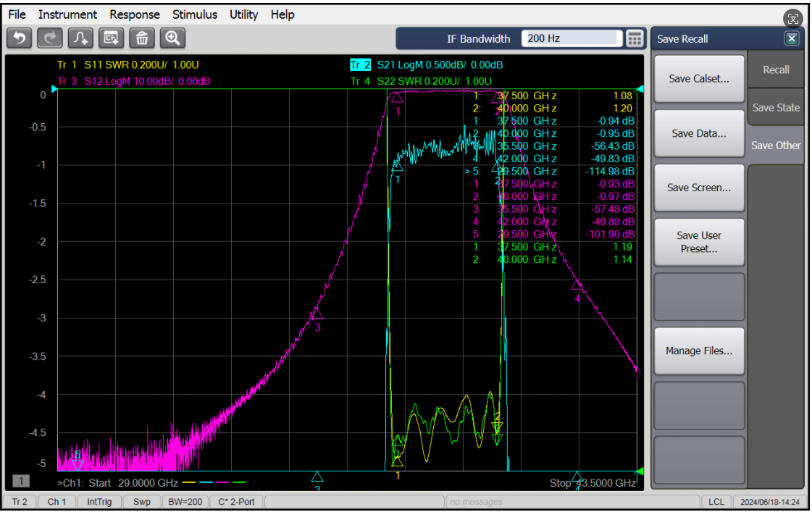Click the Save Calset button
Viewport: 812px width, 512px height.
698,79
